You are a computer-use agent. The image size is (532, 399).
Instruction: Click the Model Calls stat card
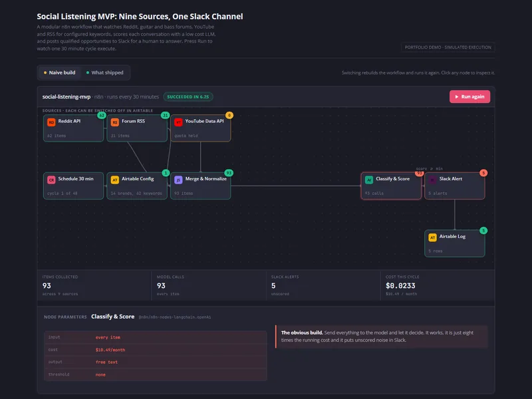click(209, 285)
